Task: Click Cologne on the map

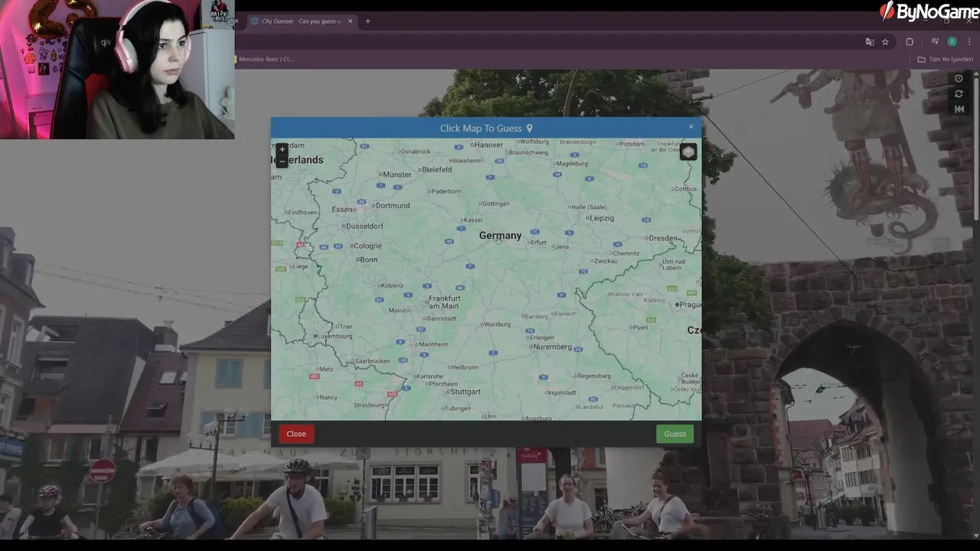Action: 366,246
